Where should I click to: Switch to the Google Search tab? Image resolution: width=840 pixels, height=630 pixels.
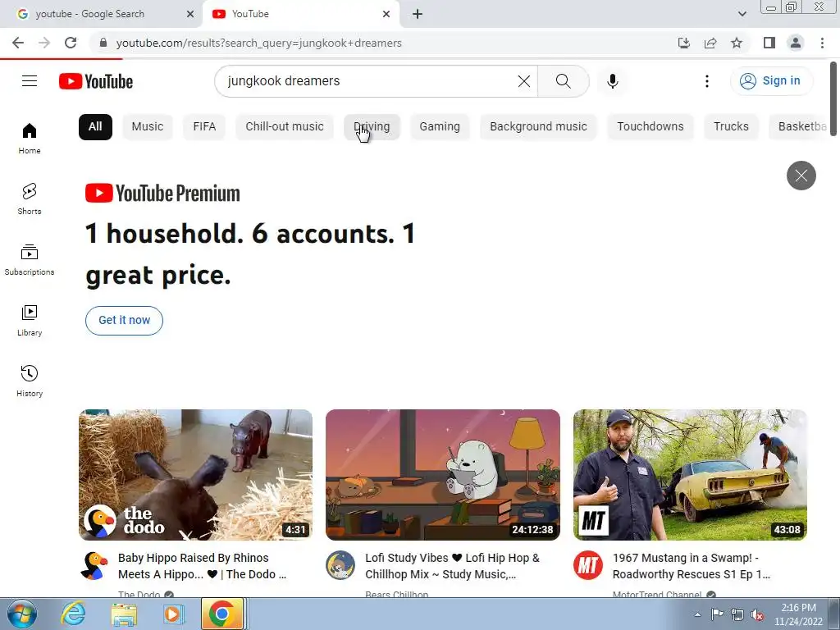click(x=101, y=14)
